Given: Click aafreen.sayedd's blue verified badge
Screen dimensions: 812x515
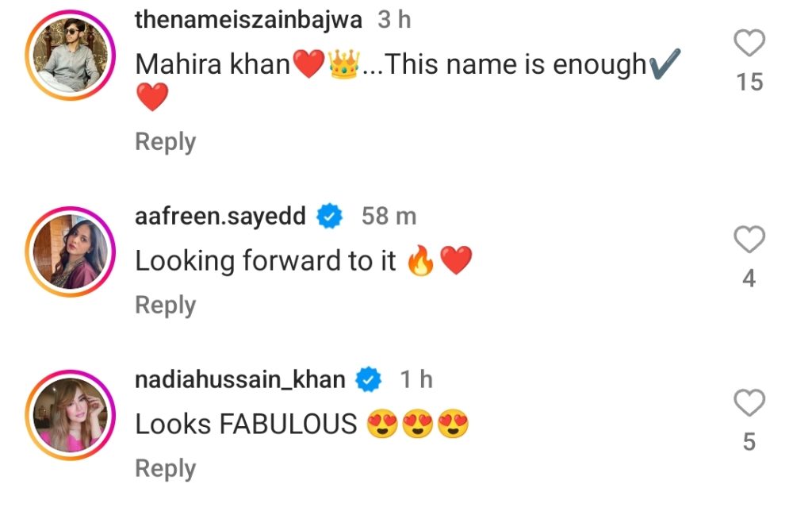Looking at the screenshot, I should tap(329, 217).
